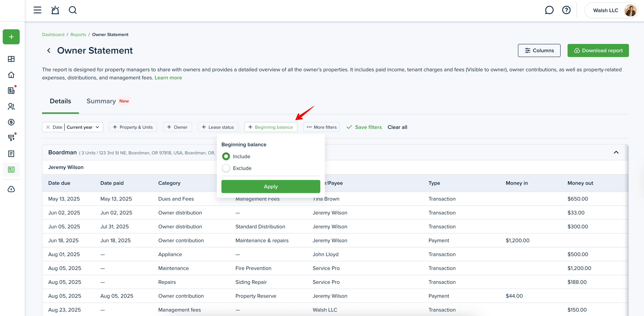Open the chat messages icon
This screenshot has height=316, width=644.
[549, 10]
